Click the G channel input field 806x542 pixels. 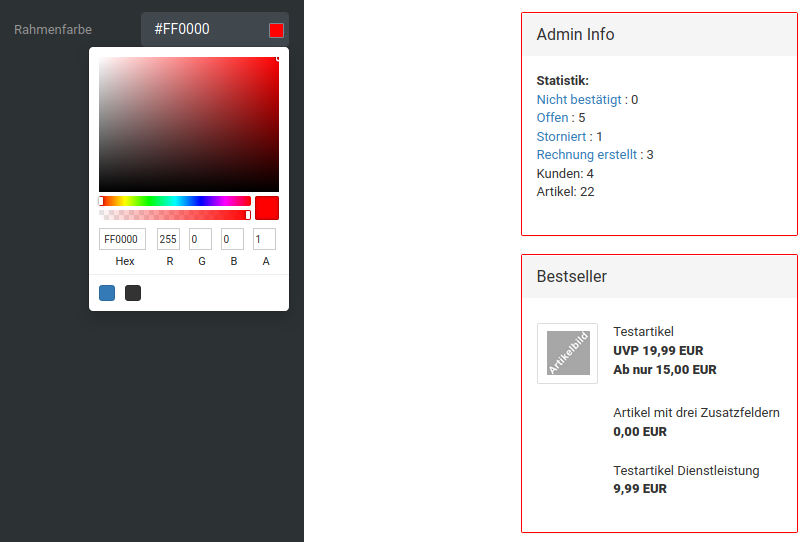[x=200, y=240]
